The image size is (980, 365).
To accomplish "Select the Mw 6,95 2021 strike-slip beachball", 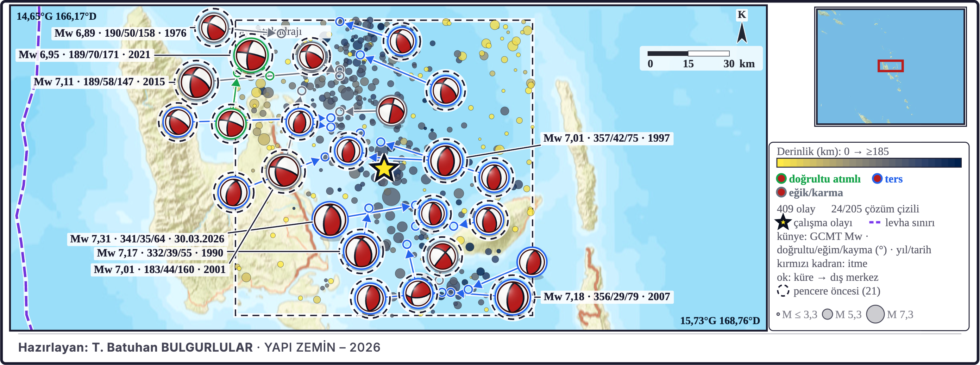I will click(250, 55).
